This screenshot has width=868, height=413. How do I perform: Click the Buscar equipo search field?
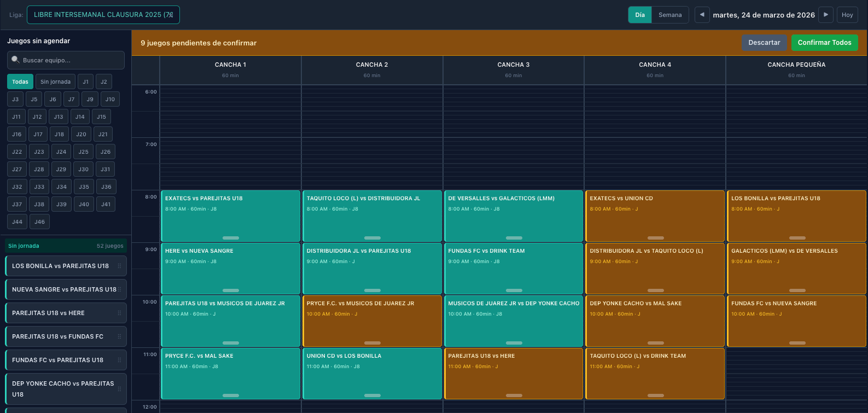click(x=66, y=60)
